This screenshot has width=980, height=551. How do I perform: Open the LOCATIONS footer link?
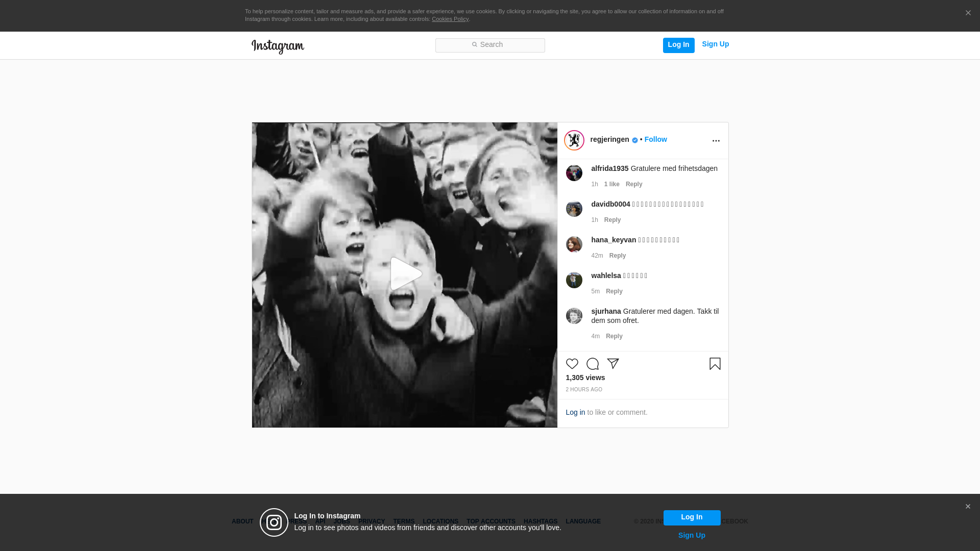point(440,521)
